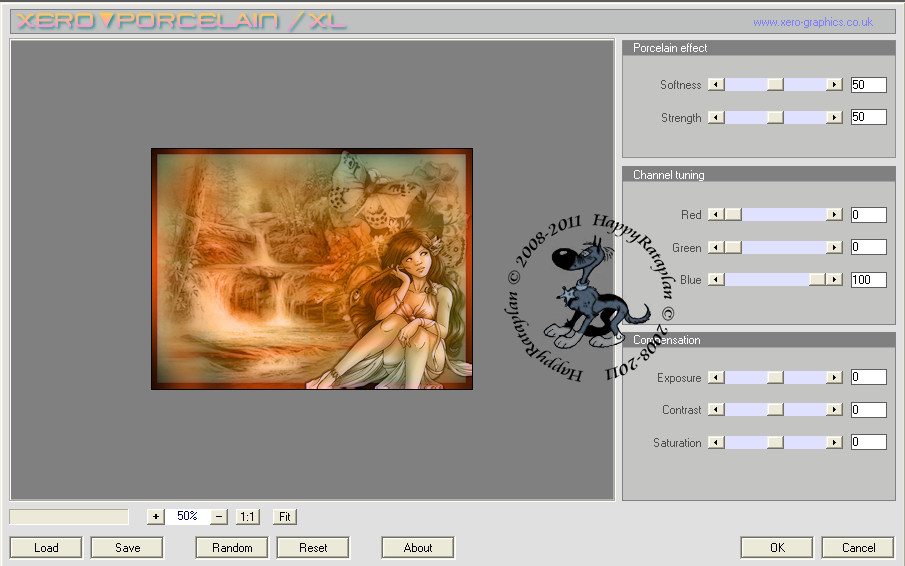Click the Contrast slider left arrow
Viewport: 905px width, 566px height.
click(716, 410)
